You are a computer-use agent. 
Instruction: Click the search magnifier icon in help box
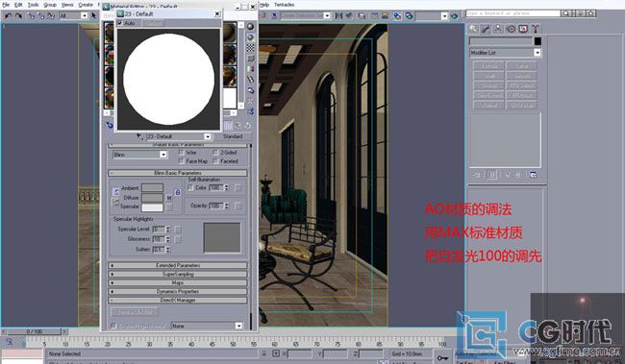pos(565,13)
